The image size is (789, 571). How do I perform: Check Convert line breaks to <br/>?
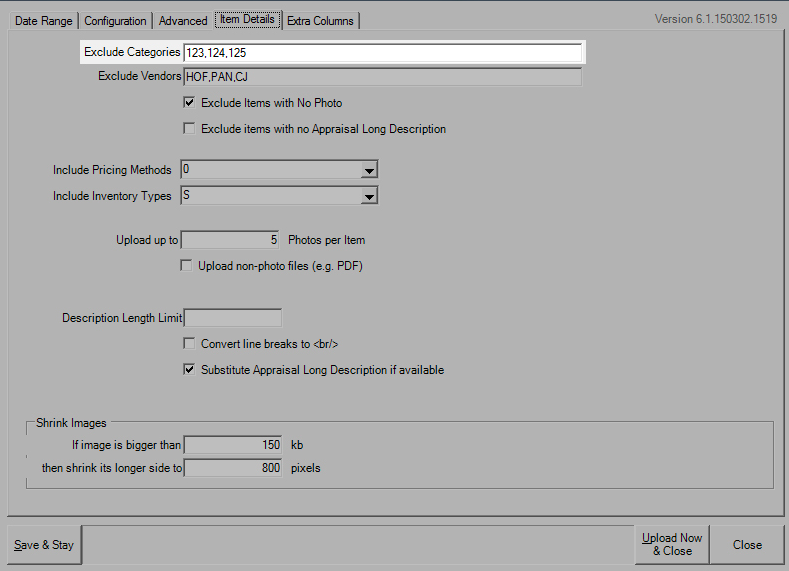[x=189, y=344]
